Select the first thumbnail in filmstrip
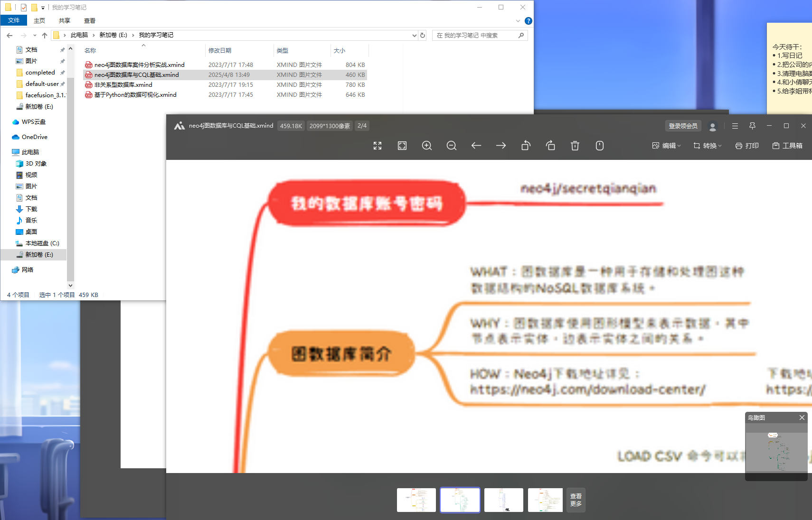The height and width of the screenshot is (520, 812). coord(416,500)
